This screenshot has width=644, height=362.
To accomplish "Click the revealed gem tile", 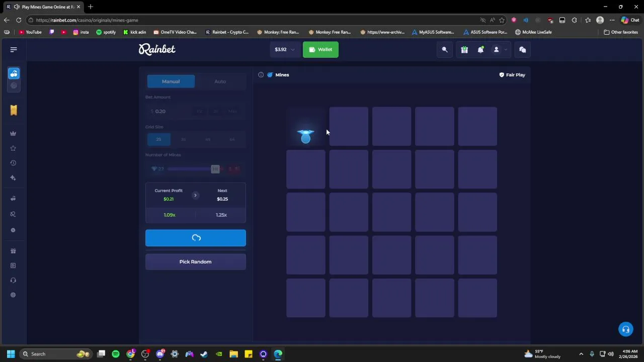I will coord(306,126).
